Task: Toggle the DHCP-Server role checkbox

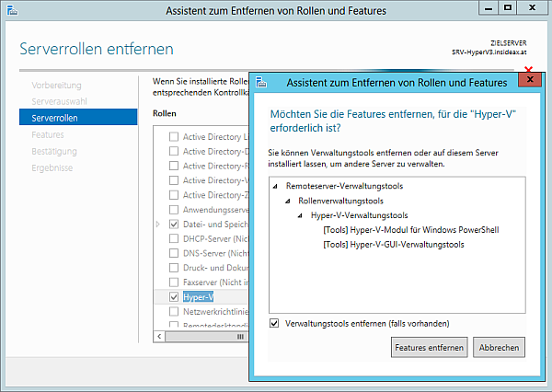Action: (x=173, y=238)
